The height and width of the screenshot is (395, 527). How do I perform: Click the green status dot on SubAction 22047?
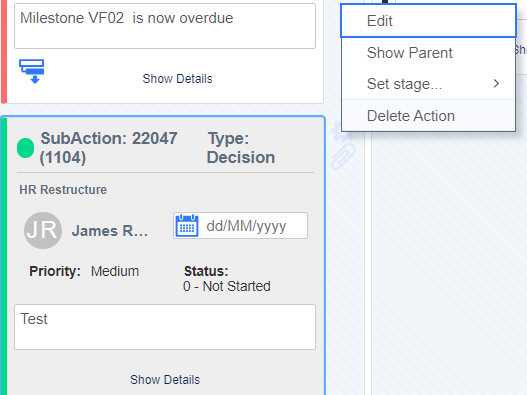tap(26, 148)
